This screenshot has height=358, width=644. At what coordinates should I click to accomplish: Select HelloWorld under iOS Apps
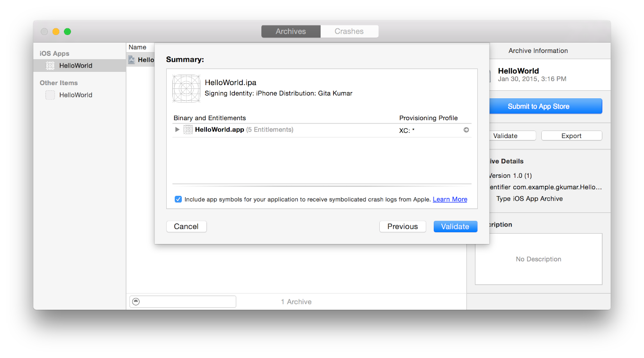pyautogui.click(x=80, y=66)
